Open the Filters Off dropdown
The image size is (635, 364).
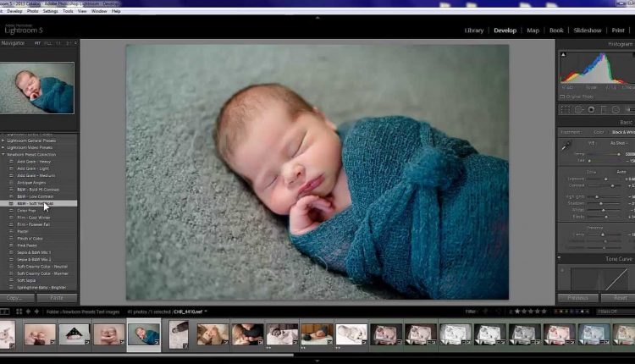tap(615, 312)
